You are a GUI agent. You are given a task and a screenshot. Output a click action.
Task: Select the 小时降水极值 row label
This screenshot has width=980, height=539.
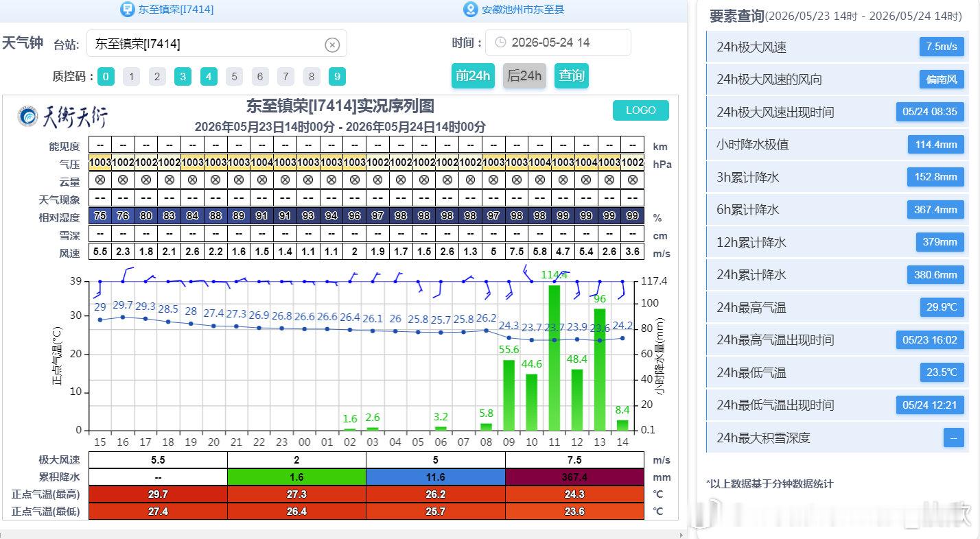point(753,145)
